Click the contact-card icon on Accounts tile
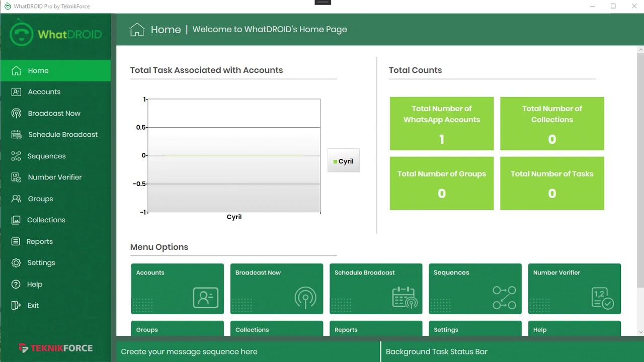The height and width of the screenshot is (362, 644). click(206, 297)
